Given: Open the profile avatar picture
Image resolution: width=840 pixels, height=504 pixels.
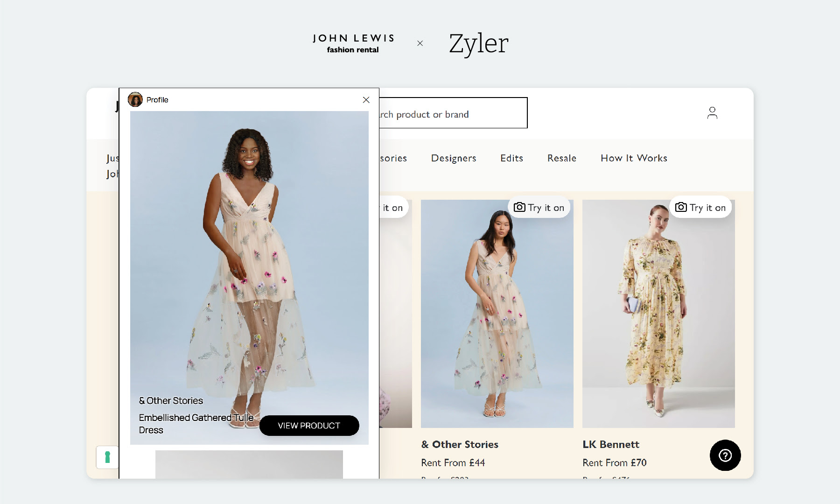Looking at the screenshot, I should point(135,99).
